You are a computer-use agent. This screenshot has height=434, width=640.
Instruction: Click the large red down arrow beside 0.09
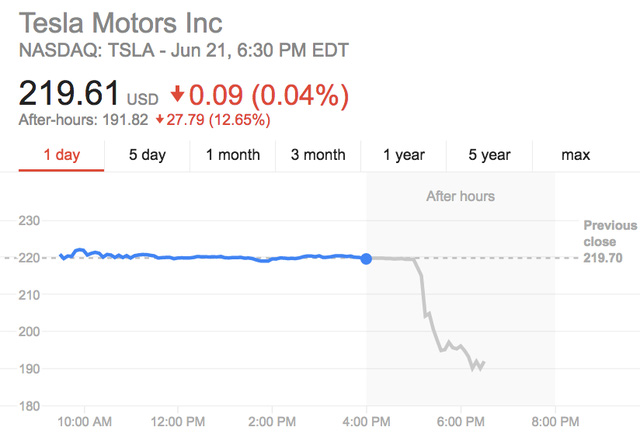click(x=179, y=95)
